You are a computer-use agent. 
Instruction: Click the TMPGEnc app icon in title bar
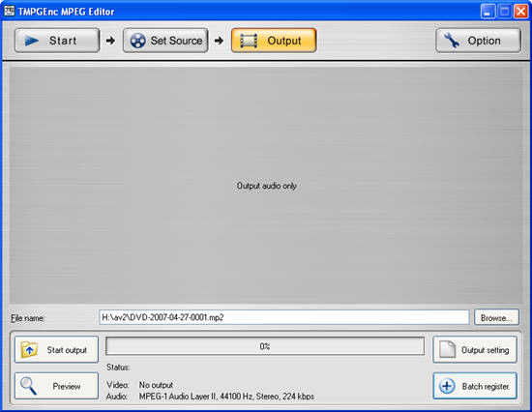pyautogui.click(x=9, y=12)
